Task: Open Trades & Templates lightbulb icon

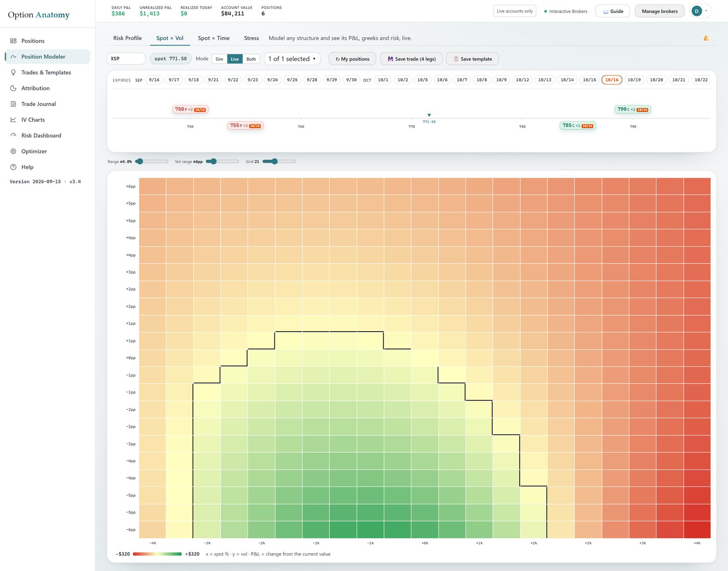Action: pyautogui.click(x=13, y=72)
